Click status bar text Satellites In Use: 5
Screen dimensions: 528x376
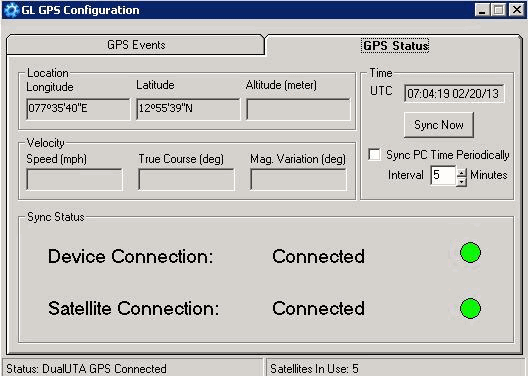pyautogui.click(x=314, y=369)
